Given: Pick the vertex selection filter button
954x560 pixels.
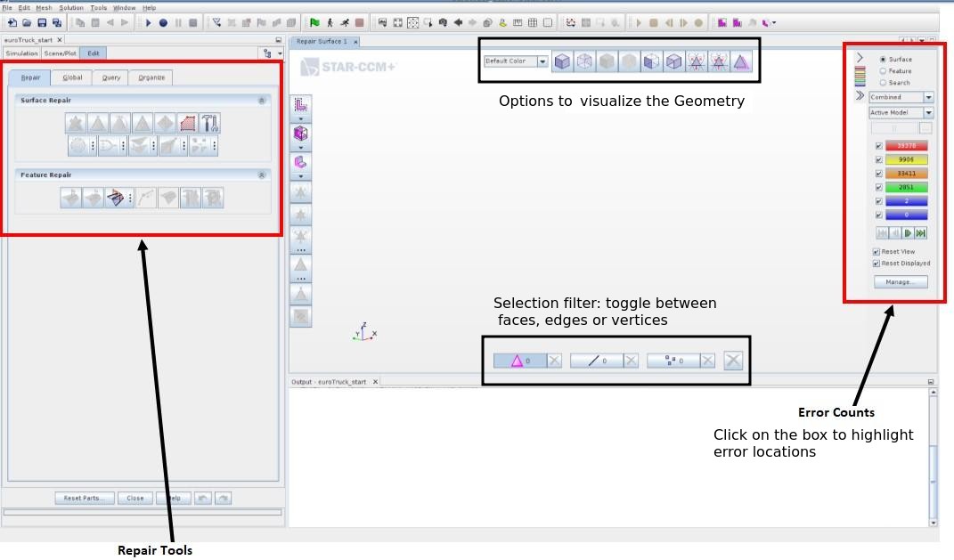Looking at the screenshot, I should (673, 361).
